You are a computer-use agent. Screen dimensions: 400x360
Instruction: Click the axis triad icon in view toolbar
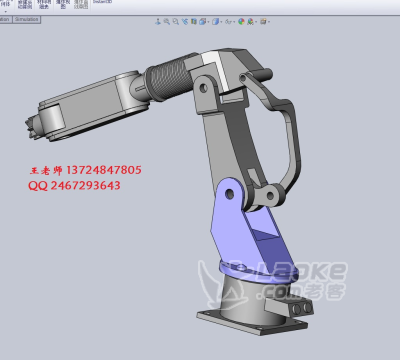click(158, 22)
